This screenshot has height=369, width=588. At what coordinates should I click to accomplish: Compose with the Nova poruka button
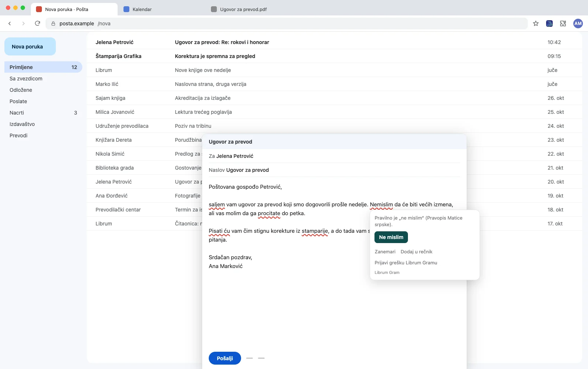click(30, 47)
